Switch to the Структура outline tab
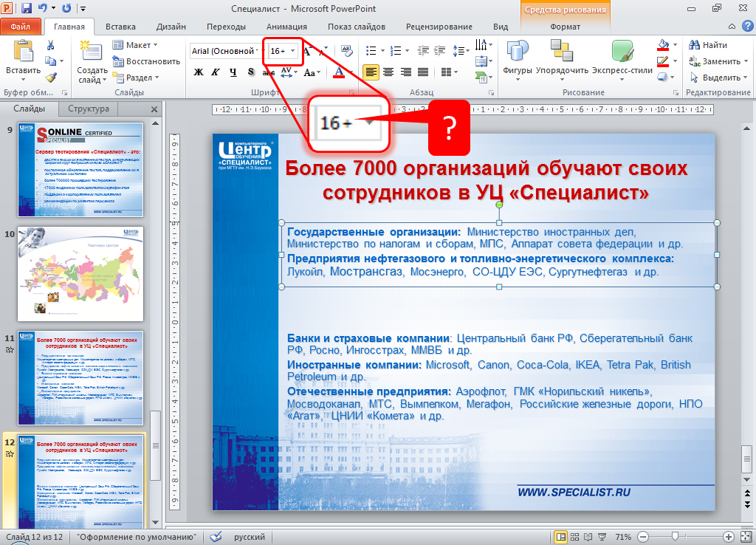The width and height of the screenshot is (756, 545). pos(88,109)
